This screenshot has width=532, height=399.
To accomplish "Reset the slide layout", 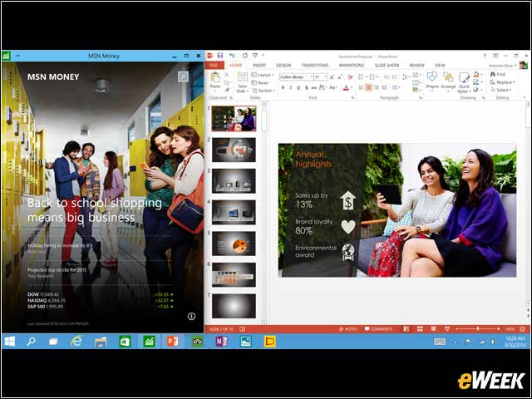I will point(260,83).
